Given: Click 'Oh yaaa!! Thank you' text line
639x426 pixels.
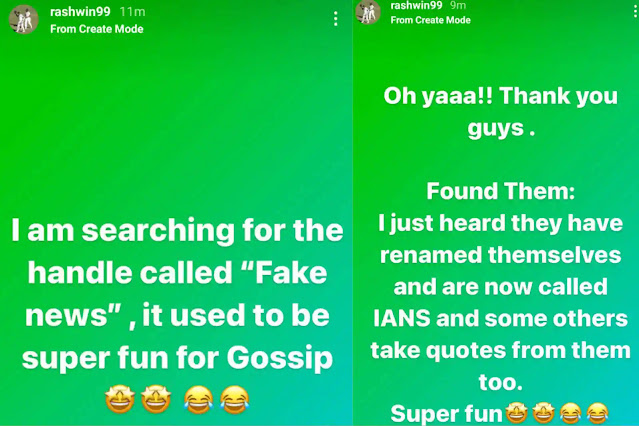Looking at the screenshot, I should pos(500,97).
